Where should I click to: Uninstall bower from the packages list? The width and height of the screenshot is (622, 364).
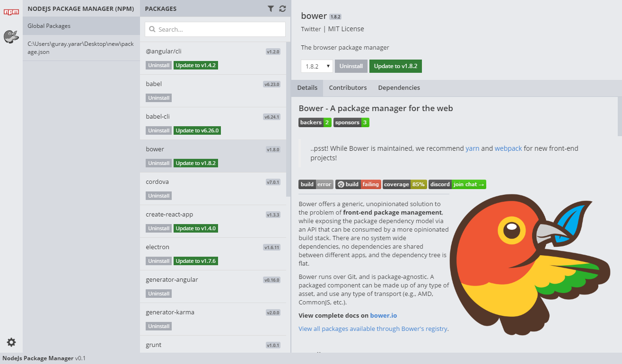point(159,163)
